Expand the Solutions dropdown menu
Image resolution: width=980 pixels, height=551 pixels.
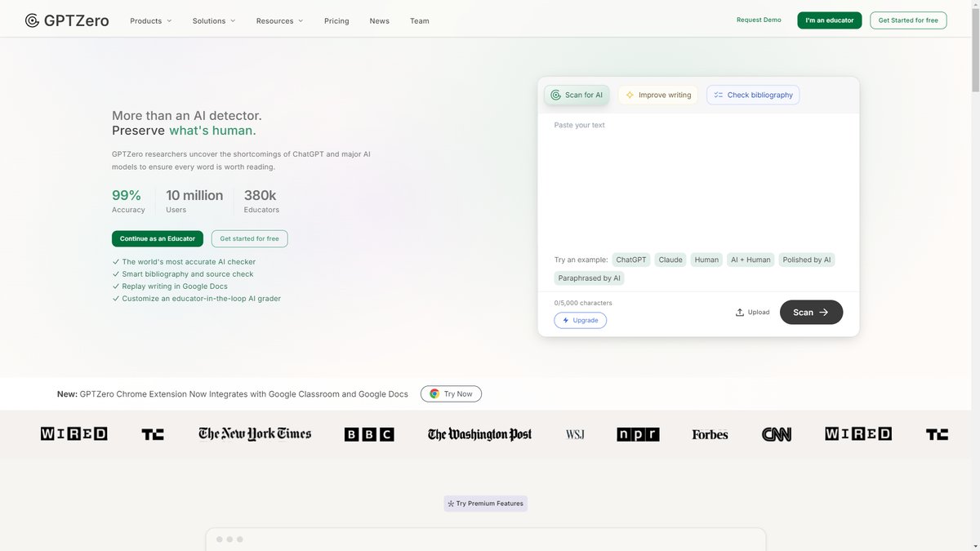tap(214, 21)
